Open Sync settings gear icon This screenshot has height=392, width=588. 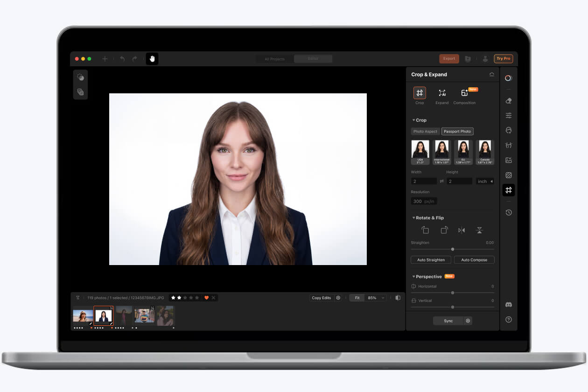click(x=468, y=321)
